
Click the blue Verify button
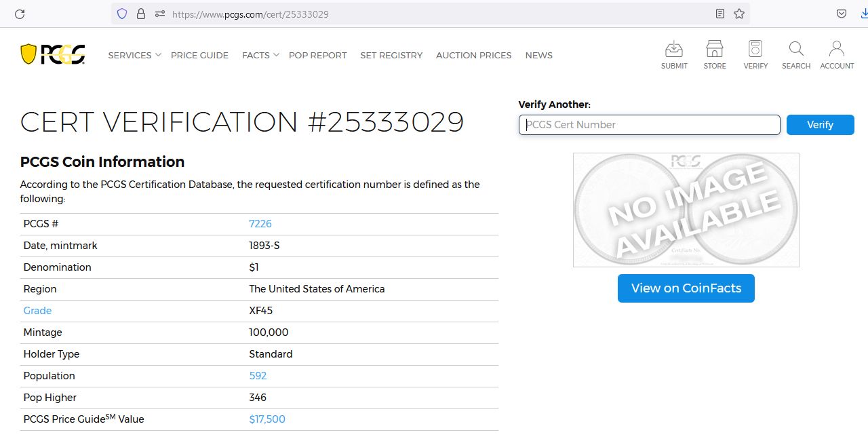820,125
